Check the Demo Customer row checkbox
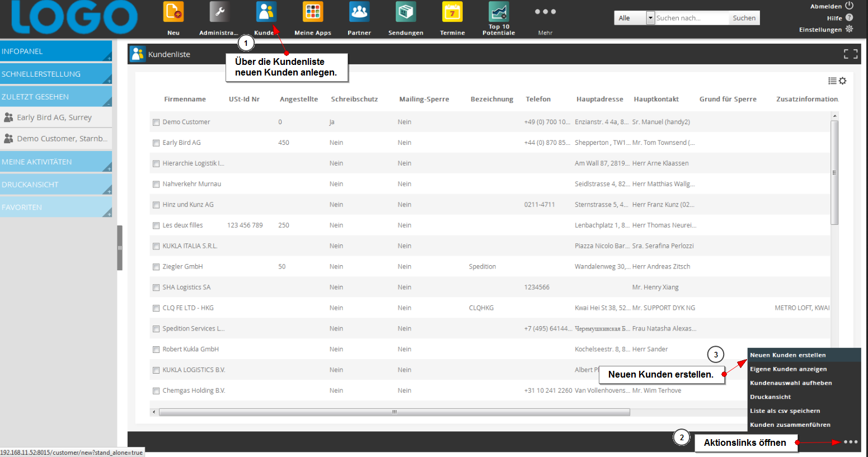 (156, 122)
